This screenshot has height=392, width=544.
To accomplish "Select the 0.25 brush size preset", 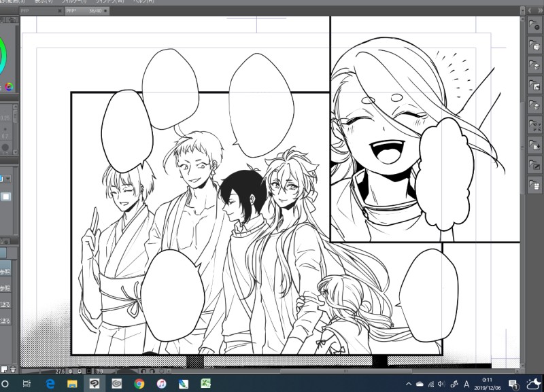I will 5,114.
